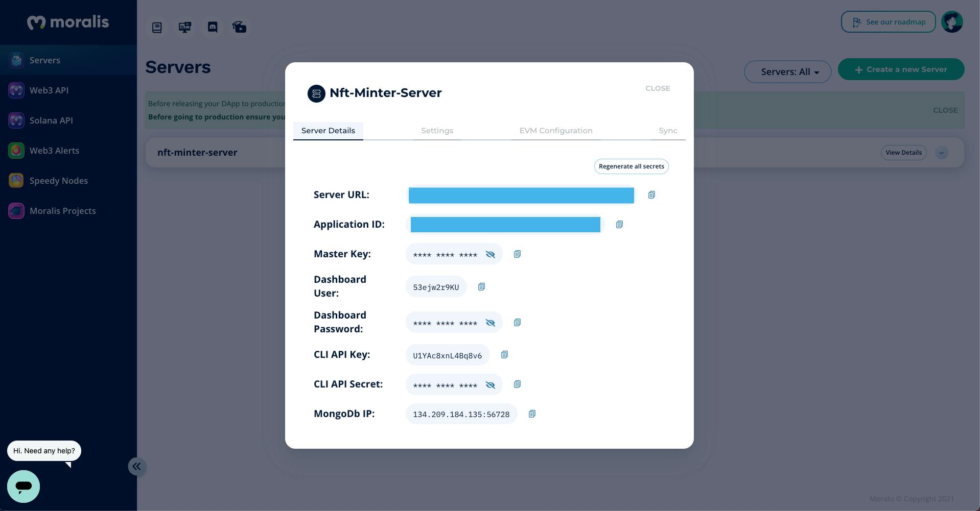
Task: Collapse the sidebar with double-arrow button
Action: pos(137,467)
